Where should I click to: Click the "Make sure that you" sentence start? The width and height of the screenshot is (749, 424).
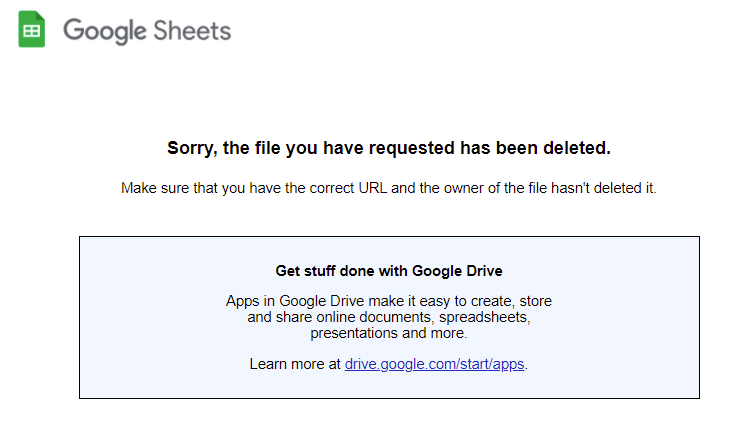click(x=181, y=188)
